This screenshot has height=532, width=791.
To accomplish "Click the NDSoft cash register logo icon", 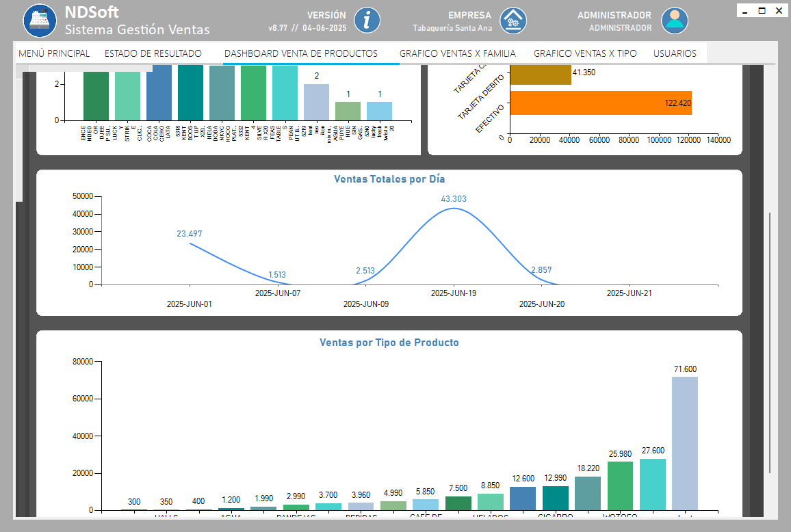I will click(x=40, y=20).
